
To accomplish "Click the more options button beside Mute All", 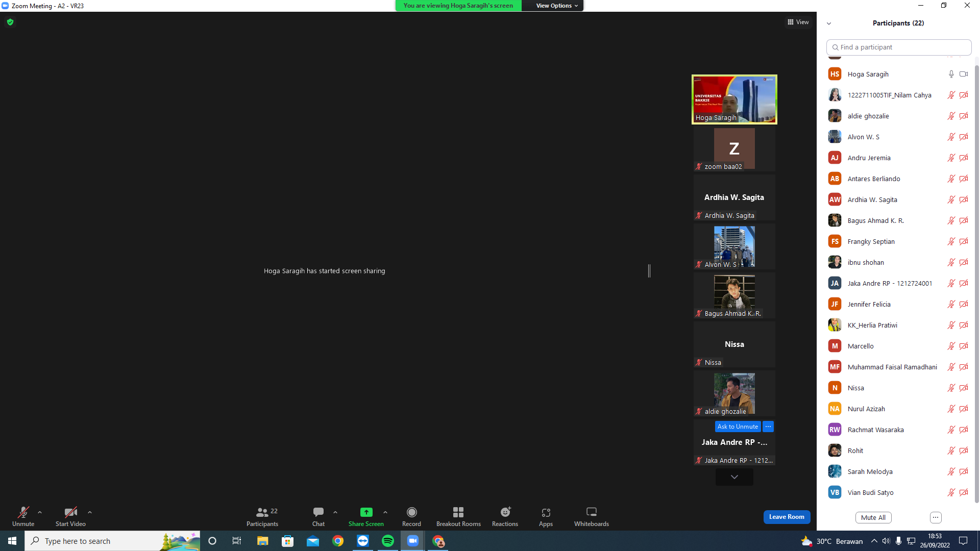I will point(936,517).
